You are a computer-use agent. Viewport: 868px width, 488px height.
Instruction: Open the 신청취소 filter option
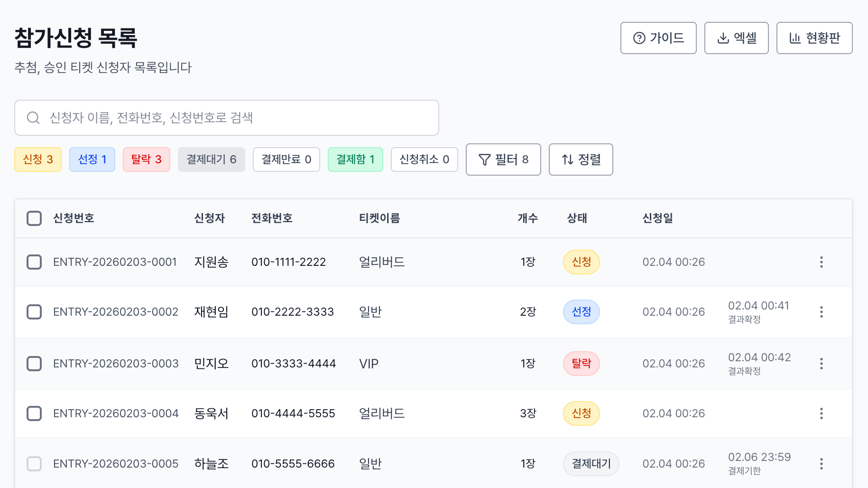[x=424, y=160]
